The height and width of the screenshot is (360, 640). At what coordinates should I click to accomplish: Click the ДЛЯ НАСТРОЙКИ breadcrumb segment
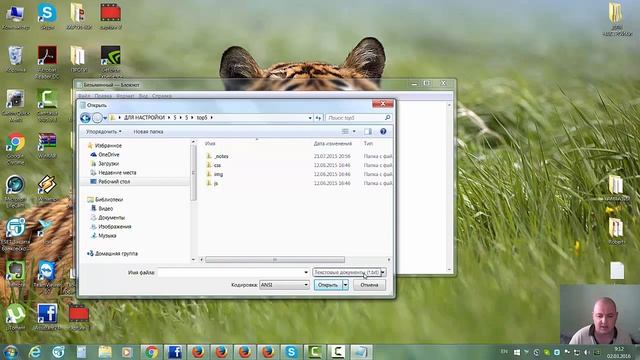pyautogui.click(x=144, y=118)
